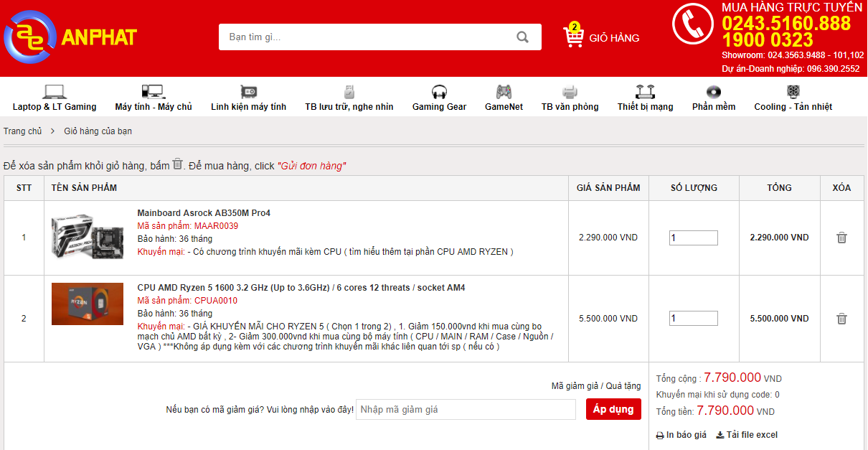Click the GameNet gamepad icon
The height and width of the screenshot is (450, 868).
(x=504, y=92)
